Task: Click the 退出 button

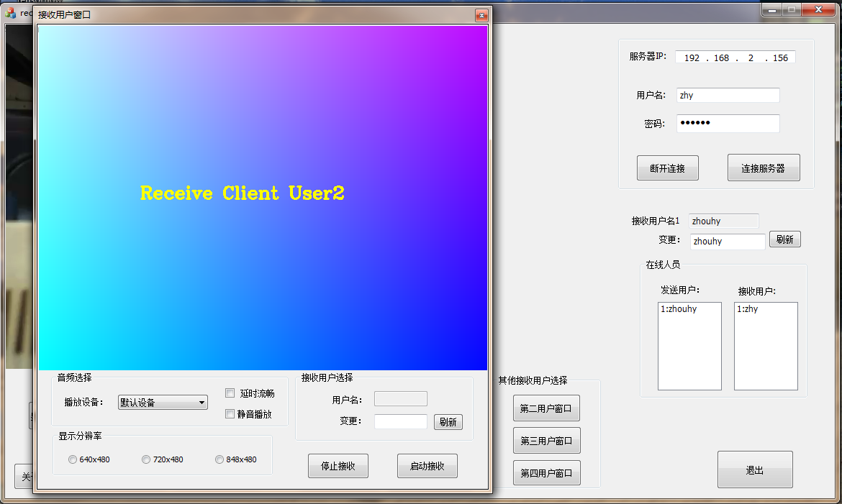Action: (754, 470)
